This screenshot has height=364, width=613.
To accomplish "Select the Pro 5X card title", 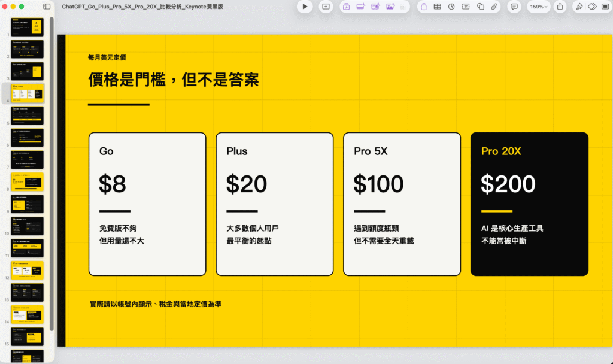I will click(371, 151).
